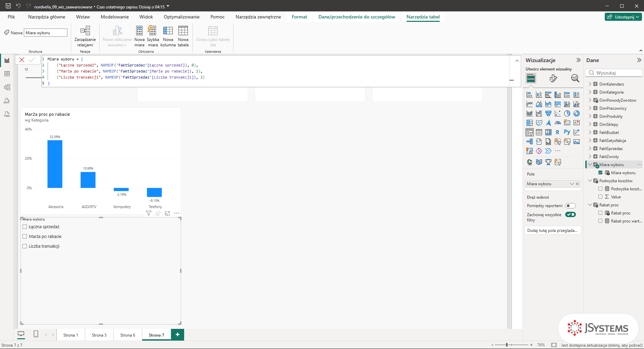This screenshot has width=644, height=349.
Task: Expand the DimProdukty table
Action: (x=590, y=116)
